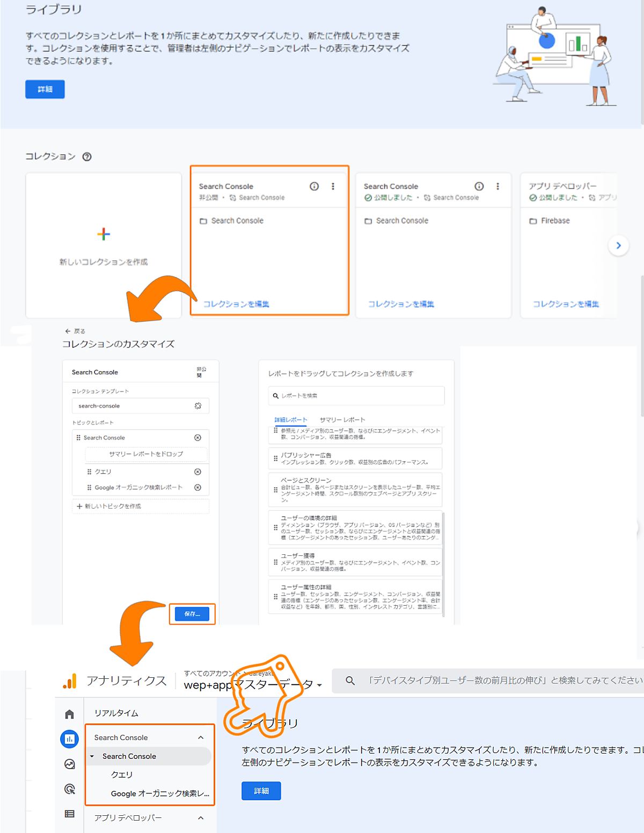Click the drag handle of the パブリッシャー広告 report card
The image size is (644, 833).
[x=275, y=459]
